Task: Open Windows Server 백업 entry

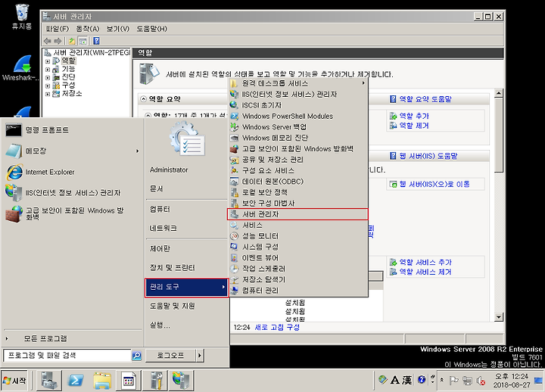Action: coord(297,127)
